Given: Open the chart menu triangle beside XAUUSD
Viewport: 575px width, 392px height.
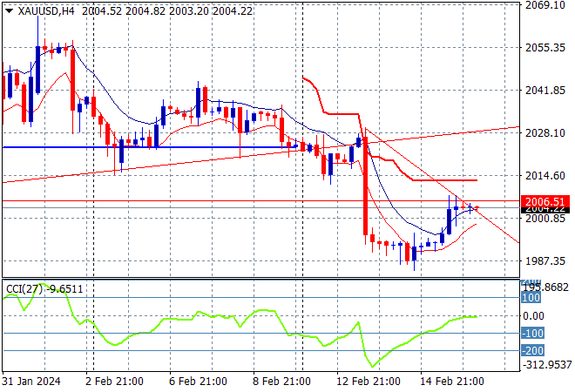Looking at the screenshot, I should (x=10, y=11).
